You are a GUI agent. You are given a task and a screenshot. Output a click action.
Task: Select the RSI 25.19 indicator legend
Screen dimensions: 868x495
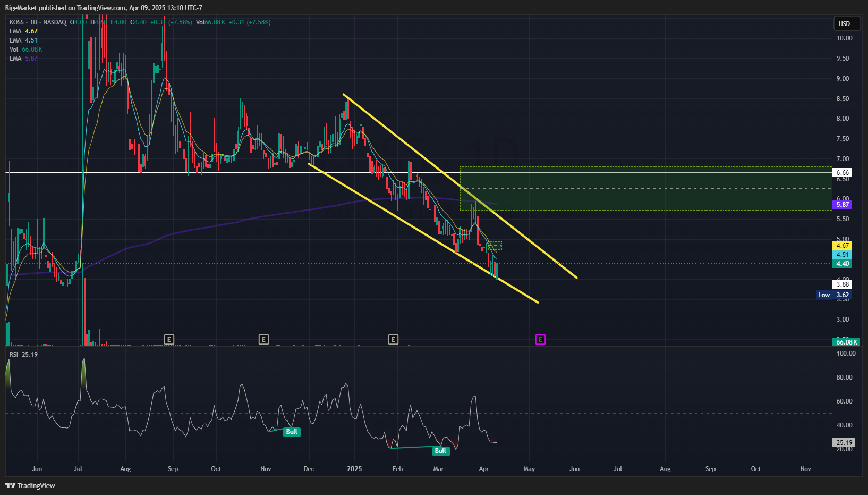pyautogui.click(x=23, y=355)
